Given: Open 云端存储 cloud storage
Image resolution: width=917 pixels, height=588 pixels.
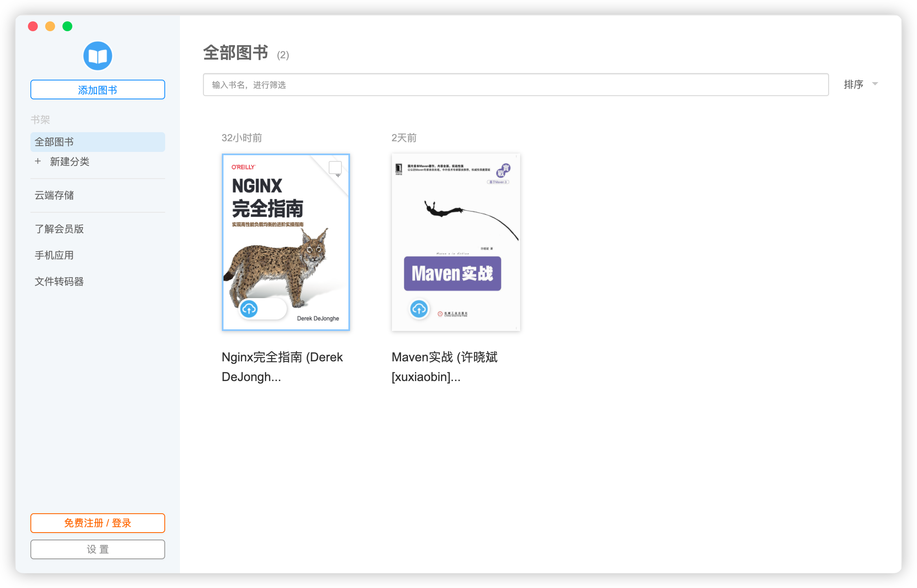Looking at the screenshot, I should (x=54, y=195).
